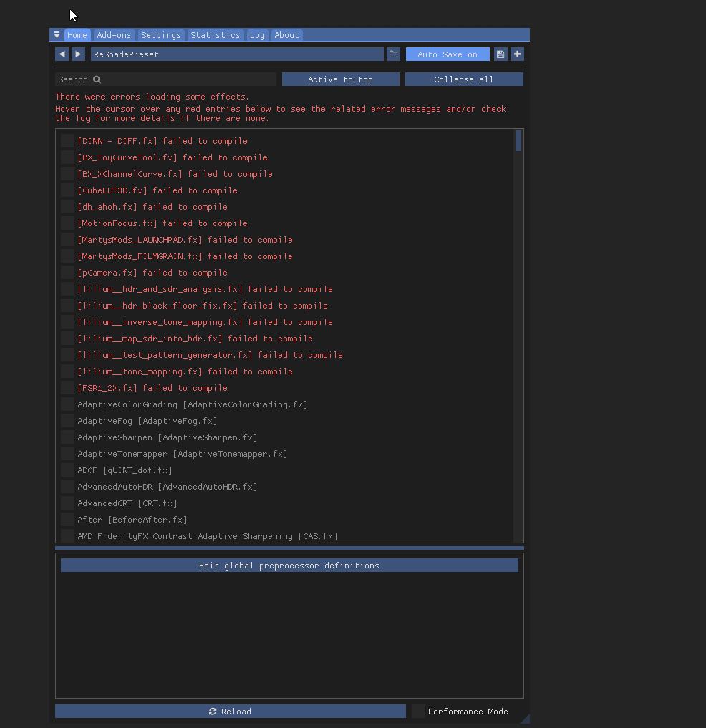Enable the Performance Mode checkbox

pyautogui.click(x=418, y=712)
